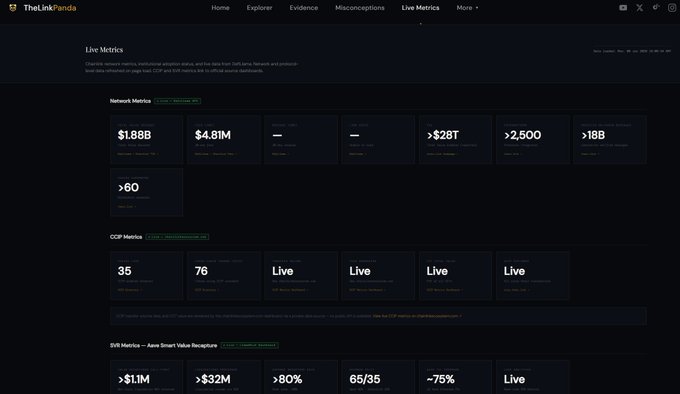
Task: Follow 'View live CCIP metrics' link
Action: [x=417, y=316]
